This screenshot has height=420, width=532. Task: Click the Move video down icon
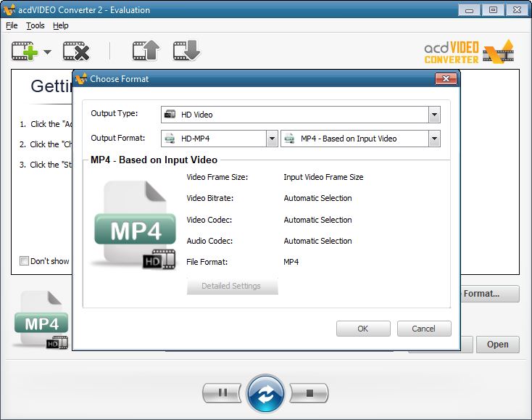[186, 51]
